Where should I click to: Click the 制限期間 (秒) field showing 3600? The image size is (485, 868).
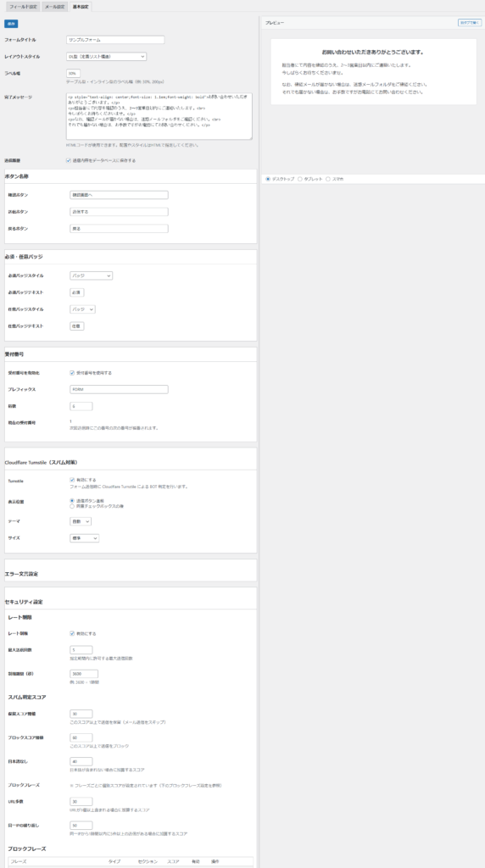(x=84, y=674)
